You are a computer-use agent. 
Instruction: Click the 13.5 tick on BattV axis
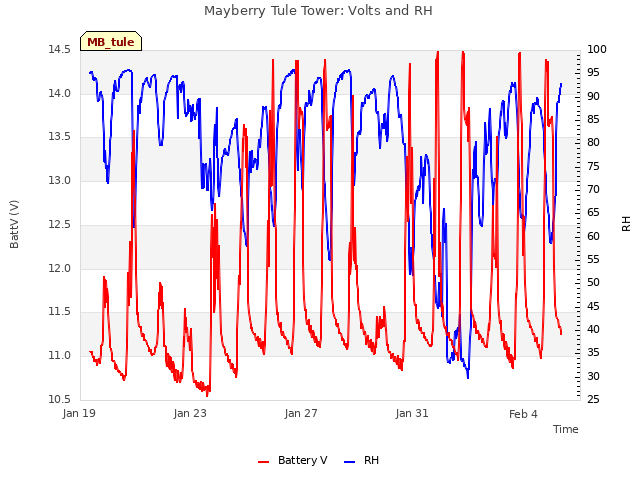tap(60, 137)
